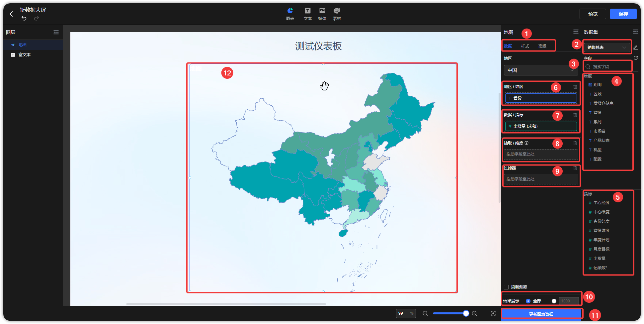Click the 预览 preview button

point(593,14)
